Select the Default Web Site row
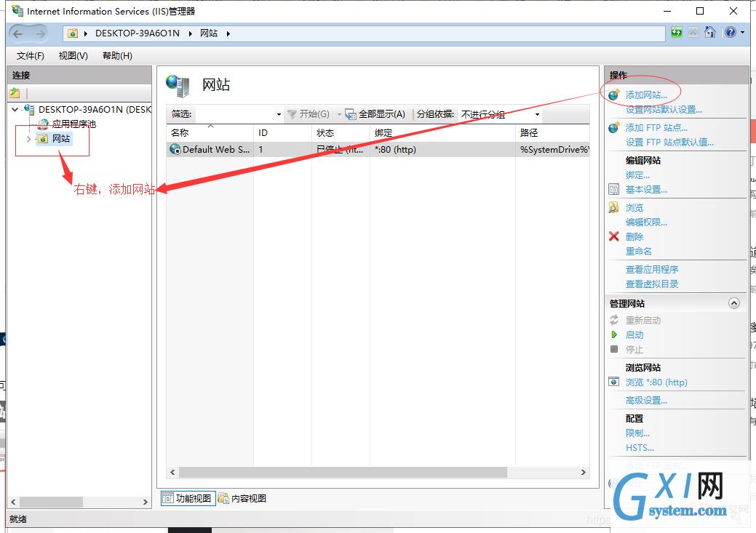756x533 pixels. [x=378, y=149]
